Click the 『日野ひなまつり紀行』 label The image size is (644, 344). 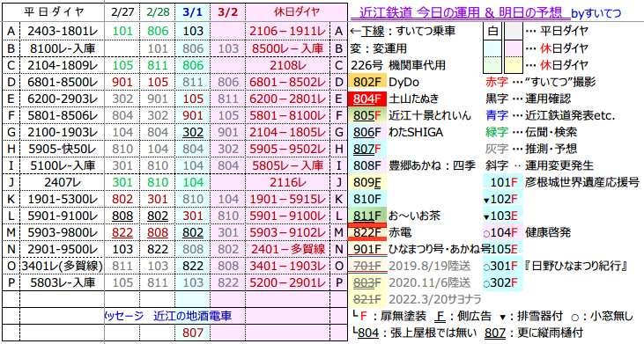coord(576,266)
